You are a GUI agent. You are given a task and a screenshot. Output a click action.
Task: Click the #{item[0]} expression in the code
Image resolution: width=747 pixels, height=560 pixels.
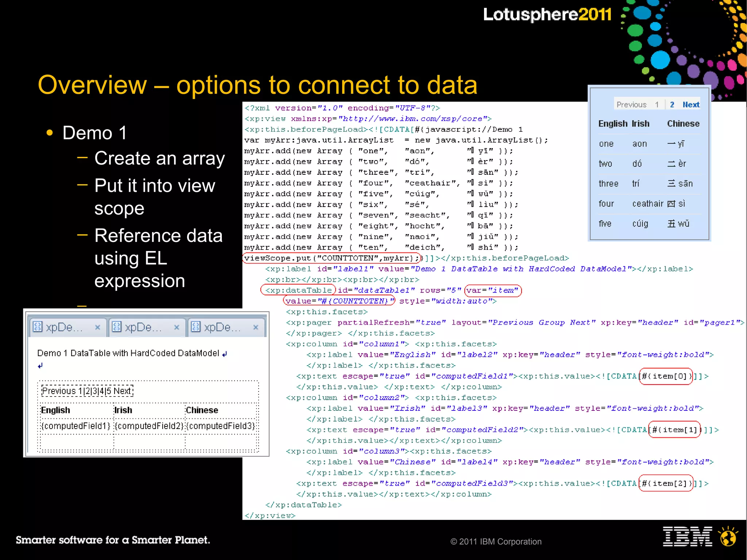click(x=666, y=376)
